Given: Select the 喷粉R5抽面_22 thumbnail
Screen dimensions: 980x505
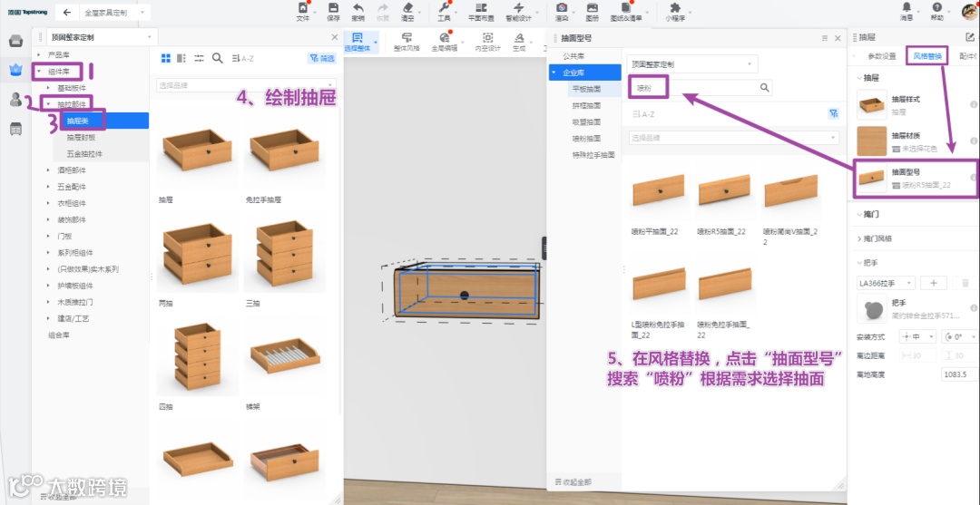Looking at the screenshot, I should [x=723, y=191].
